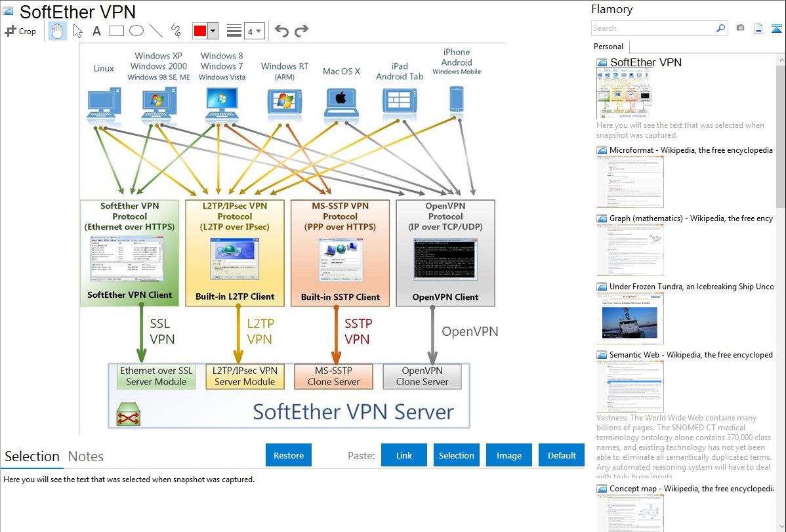The width and height of the screenshot is (786, 532).
Task: Open the Under Frozen Tundra snapshot thumbnail
Action: click(630, 319)
